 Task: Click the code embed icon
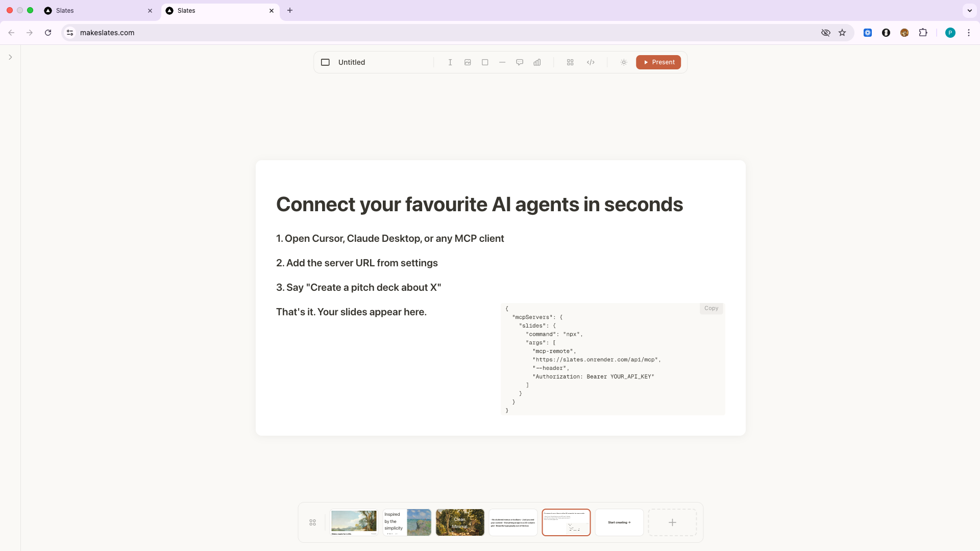pos(591,62)
